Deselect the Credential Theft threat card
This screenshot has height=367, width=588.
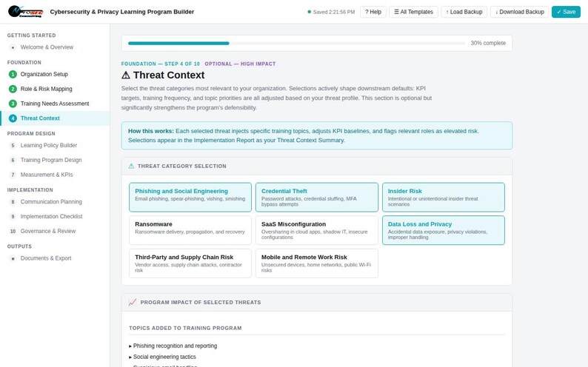tap(317, 197)
